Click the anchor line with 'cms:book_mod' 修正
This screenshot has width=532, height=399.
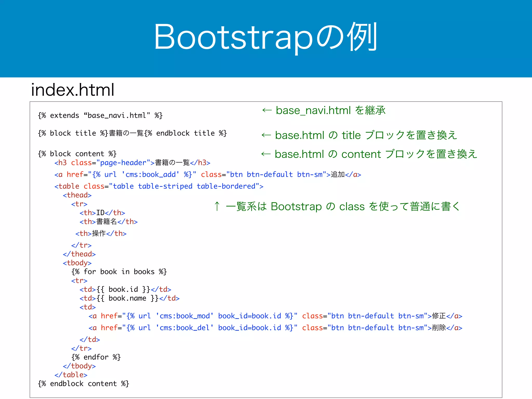[275, 316]
